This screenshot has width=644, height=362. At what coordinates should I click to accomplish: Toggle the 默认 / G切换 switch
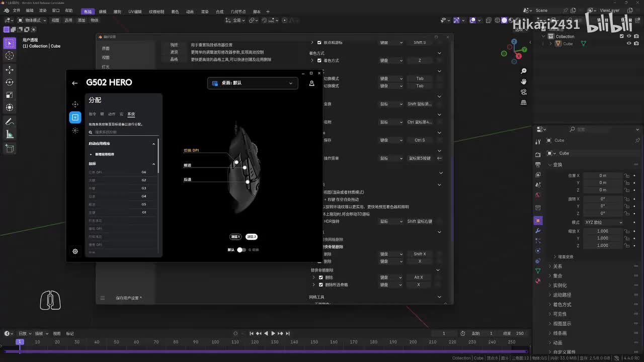242,250
